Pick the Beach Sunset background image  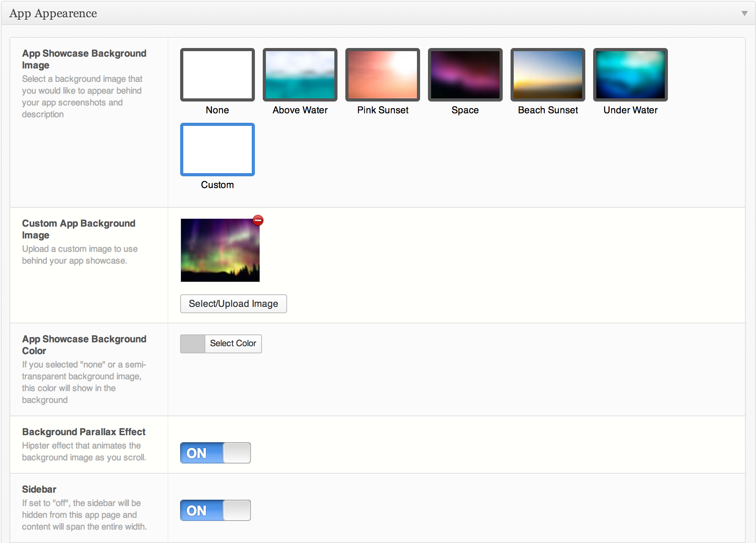coord(548,75)
